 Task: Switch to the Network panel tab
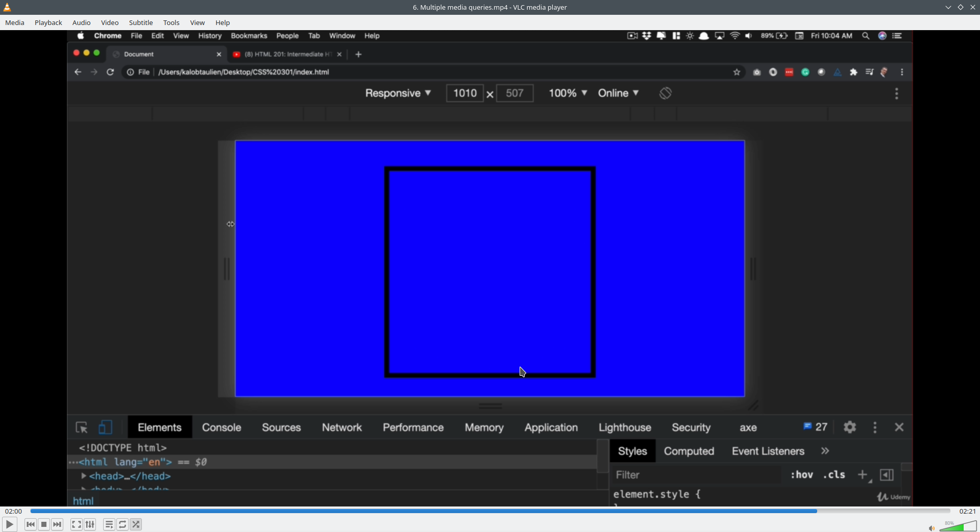click(x=342, y=427)
